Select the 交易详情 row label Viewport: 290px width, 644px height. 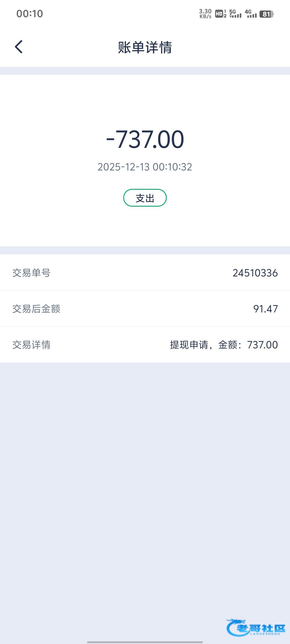[31, 345]
